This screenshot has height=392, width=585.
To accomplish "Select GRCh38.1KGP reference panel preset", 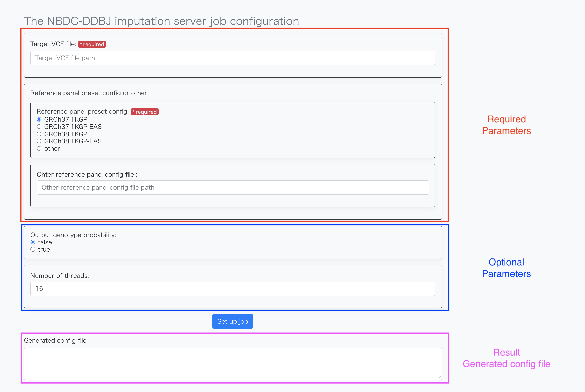I will coord(39,134).
